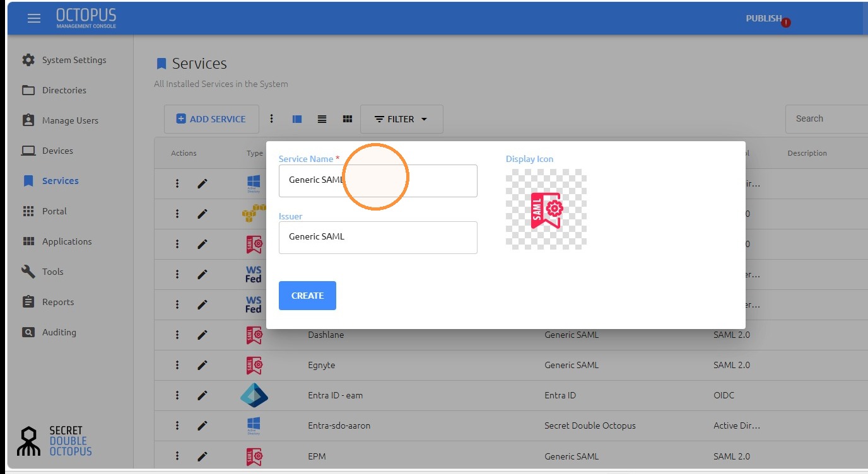Click the Auditing magnifier icon
The height and width of the screenshot is (474, 868).
tap(28, 332)
